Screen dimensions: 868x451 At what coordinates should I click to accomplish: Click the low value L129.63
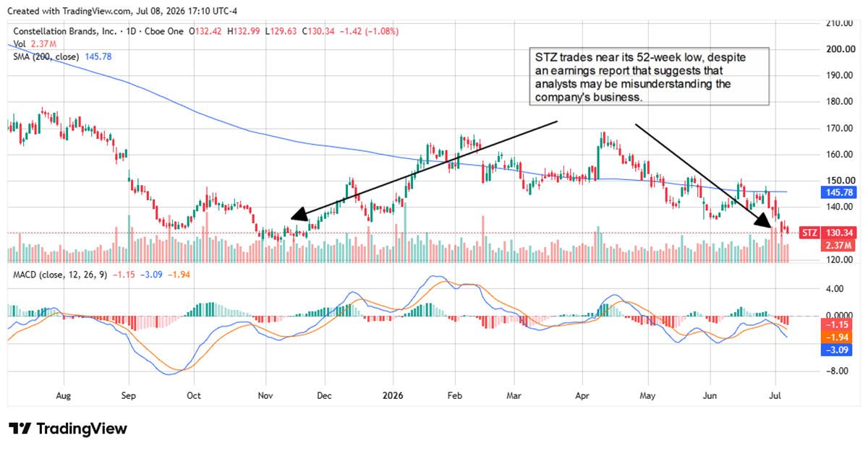coord(281,32)
